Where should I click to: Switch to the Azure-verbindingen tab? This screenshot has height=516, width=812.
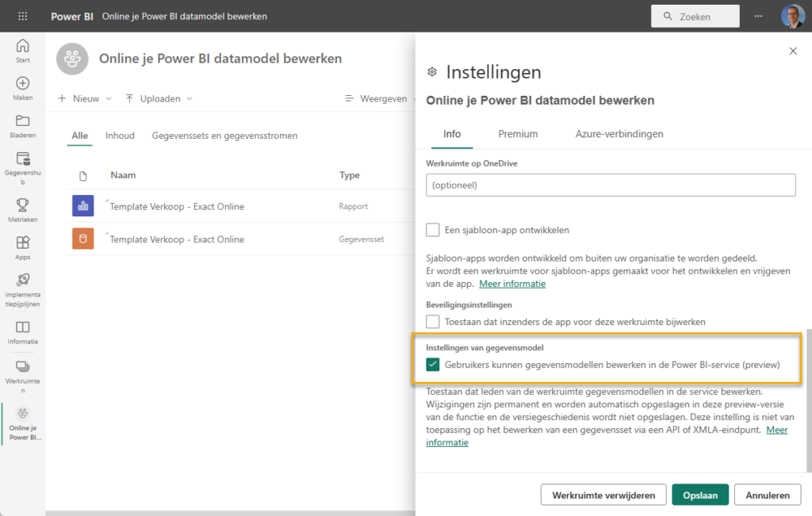pyautogui.click(x=619, y=134)
